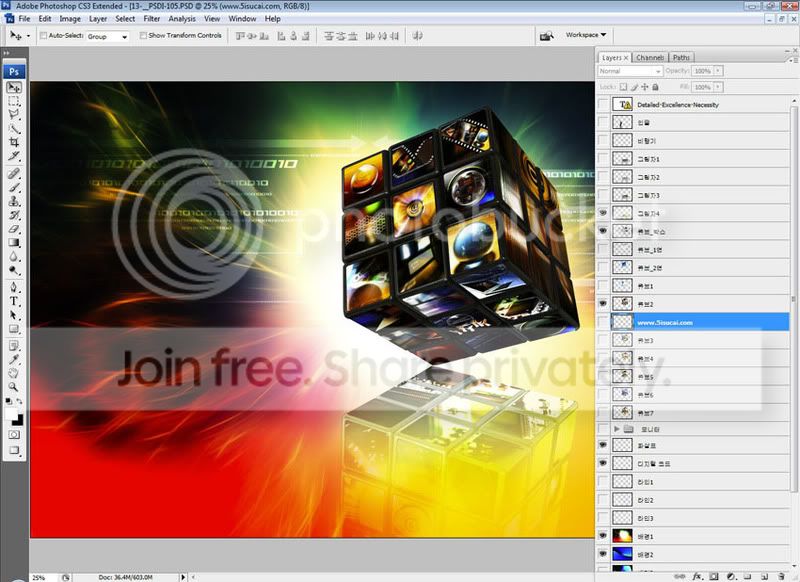Click the trash icon to delete layer
Image resolution: width=800 pixels, height=582 pixels.
point(781,576)
